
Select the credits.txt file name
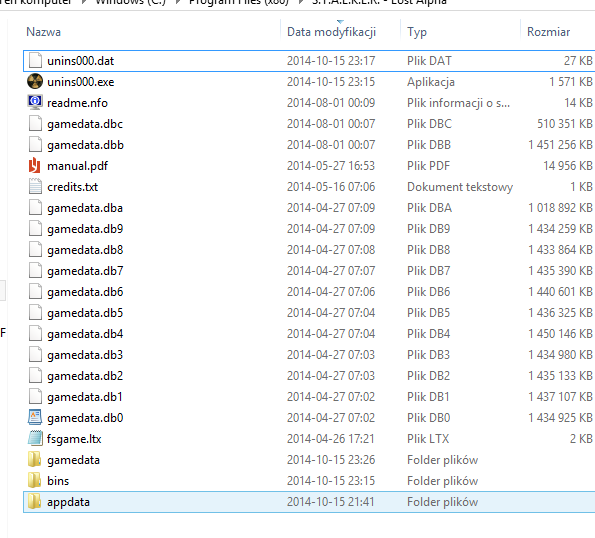click(72, 187)
